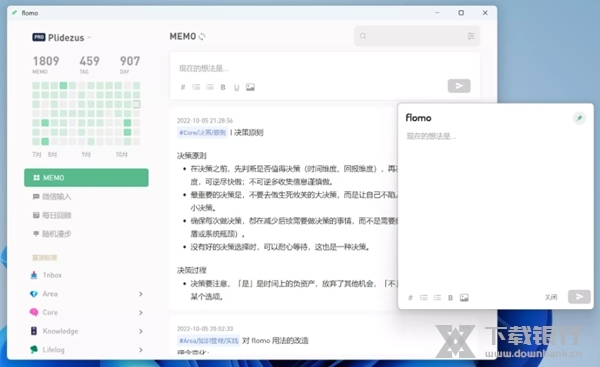Expand the Core tag chevron
The width and height of the screenshot is (600, 367).
pos(140,312)
